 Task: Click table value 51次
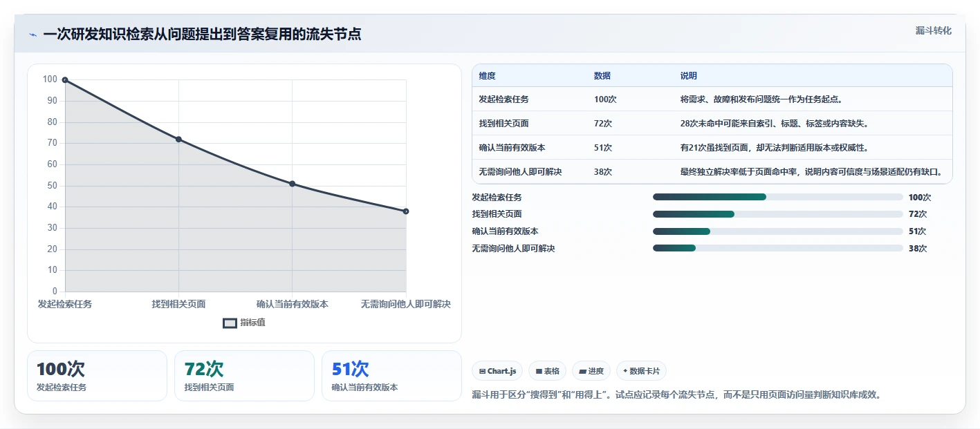coord(603,148)
